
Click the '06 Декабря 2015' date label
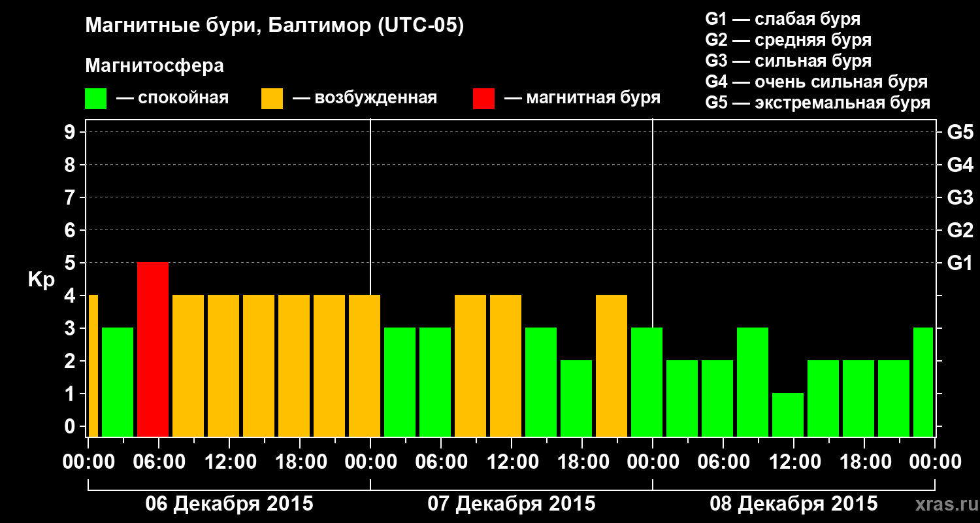point(229,504)
